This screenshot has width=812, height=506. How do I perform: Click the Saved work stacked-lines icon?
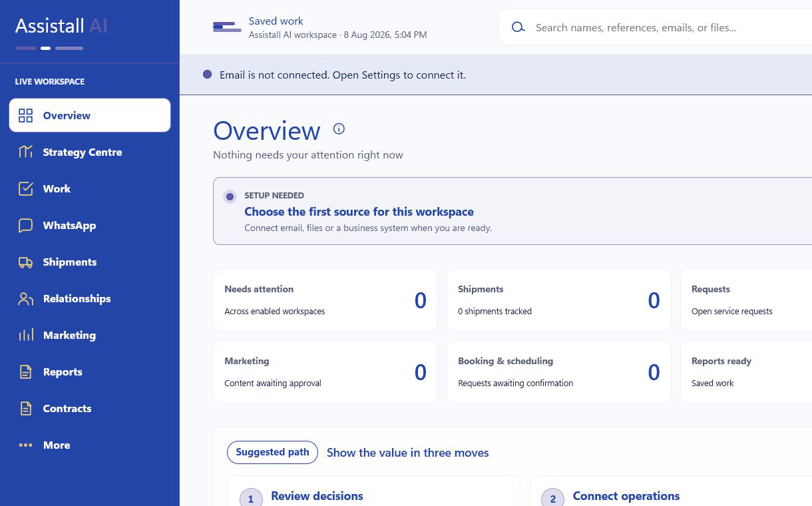coord(227,27)
